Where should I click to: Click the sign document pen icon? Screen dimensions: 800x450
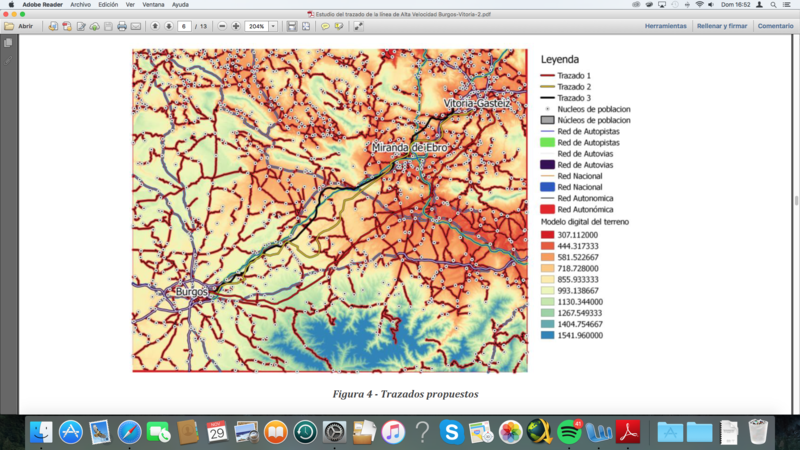81,26
